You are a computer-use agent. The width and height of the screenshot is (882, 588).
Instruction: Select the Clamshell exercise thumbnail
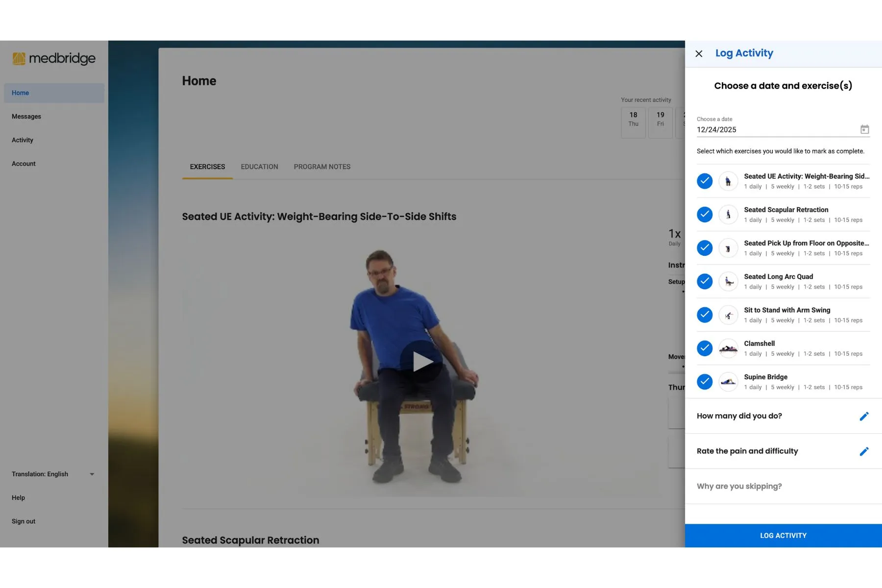tap(729, 348)
